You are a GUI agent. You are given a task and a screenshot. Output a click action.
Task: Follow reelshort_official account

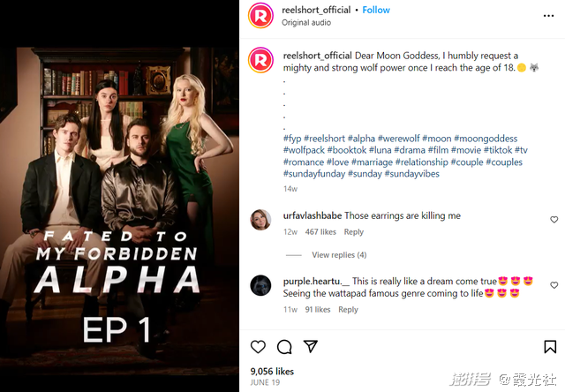click(376, 10)
